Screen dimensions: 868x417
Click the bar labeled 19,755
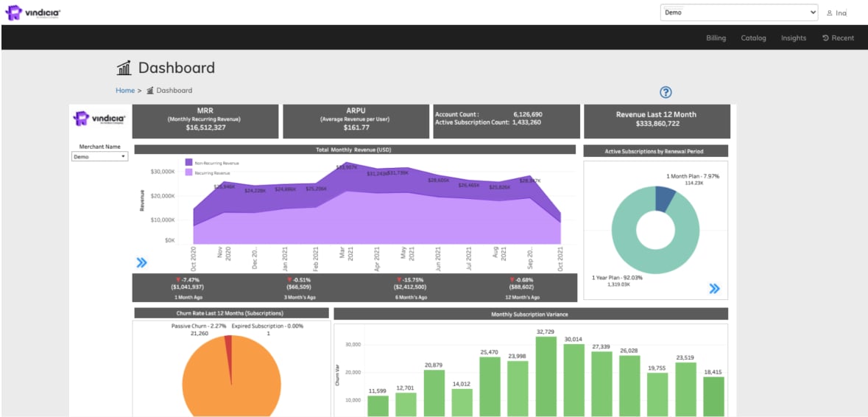[657, 395]
